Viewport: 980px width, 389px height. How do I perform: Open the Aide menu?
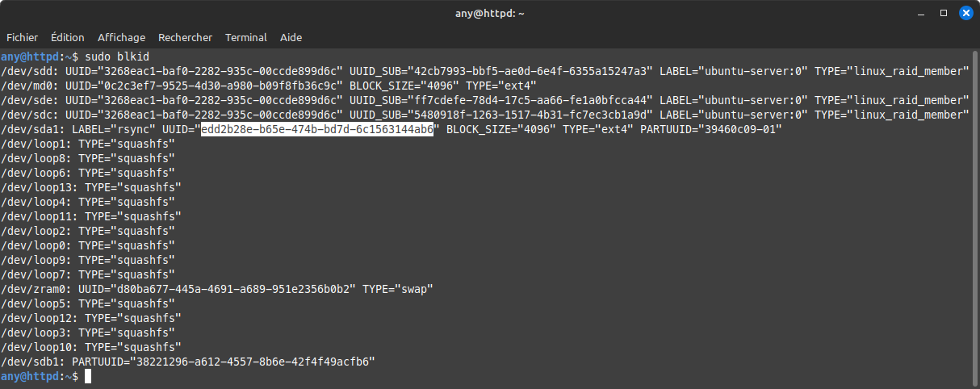click(x=291, y=37)
